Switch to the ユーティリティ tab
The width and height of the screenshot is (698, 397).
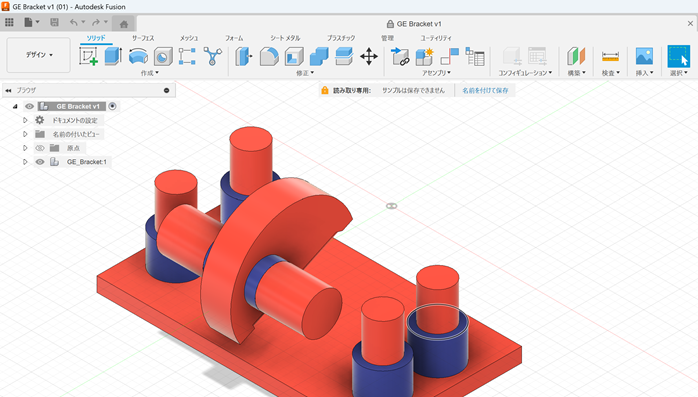(436, 38)
